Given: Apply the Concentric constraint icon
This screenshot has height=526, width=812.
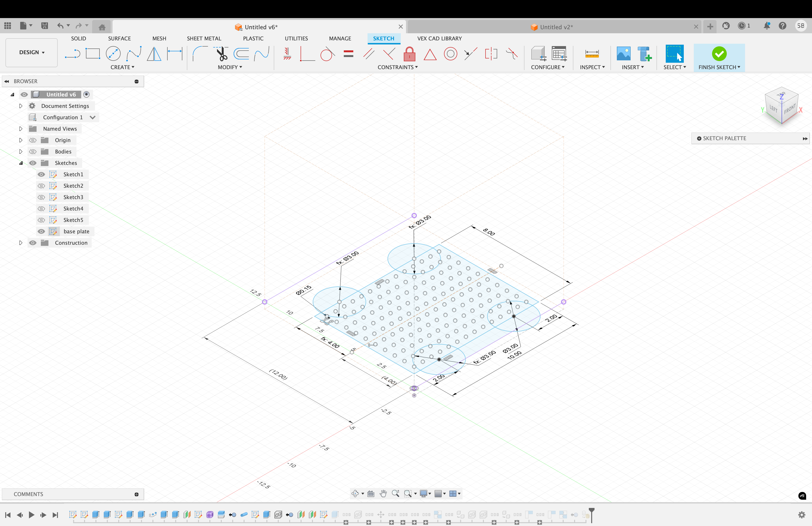Looking at the screenshot, I should click(450, 54).
